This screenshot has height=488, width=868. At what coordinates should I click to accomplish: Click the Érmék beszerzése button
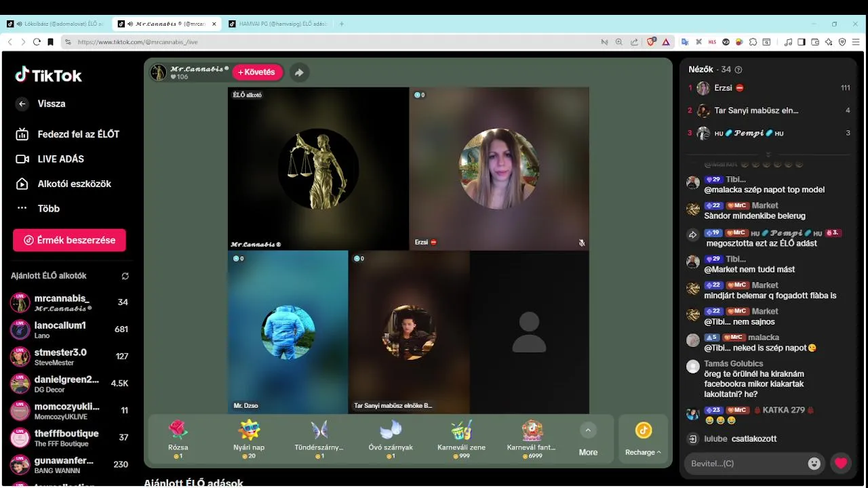pos(69,240)
